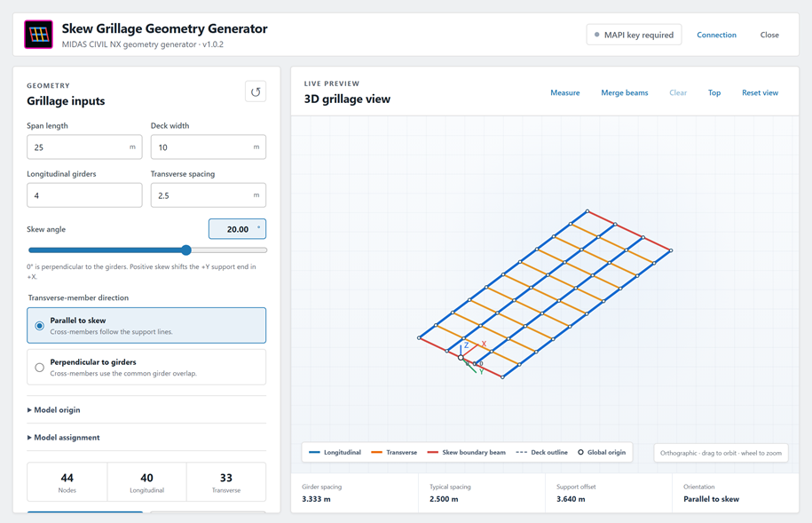Activate the Measure tool

point(565,92)
